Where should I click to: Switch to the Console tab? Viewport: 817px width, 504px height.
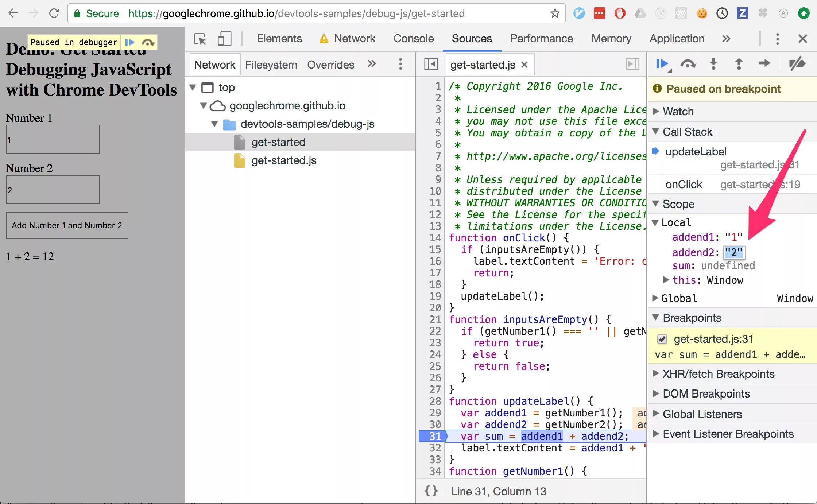click(x=414, y=38)
